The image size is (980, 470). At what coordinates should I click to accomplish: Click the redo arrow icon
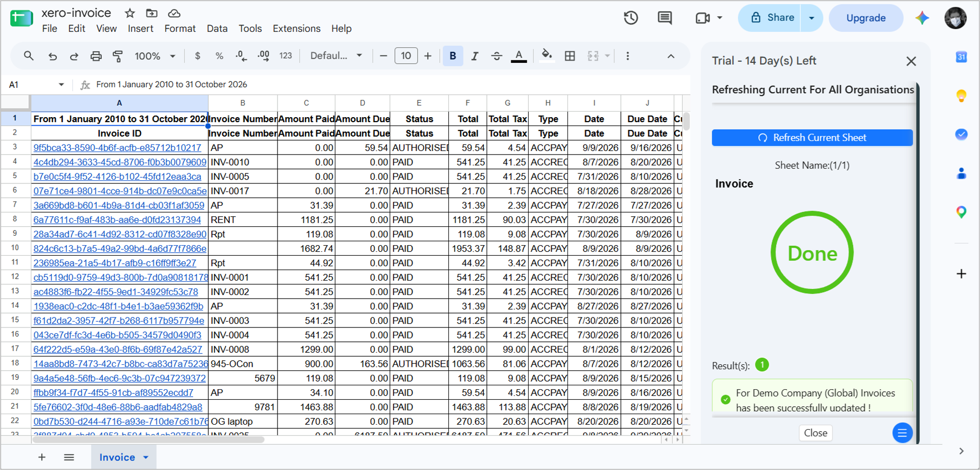(74, 56)
